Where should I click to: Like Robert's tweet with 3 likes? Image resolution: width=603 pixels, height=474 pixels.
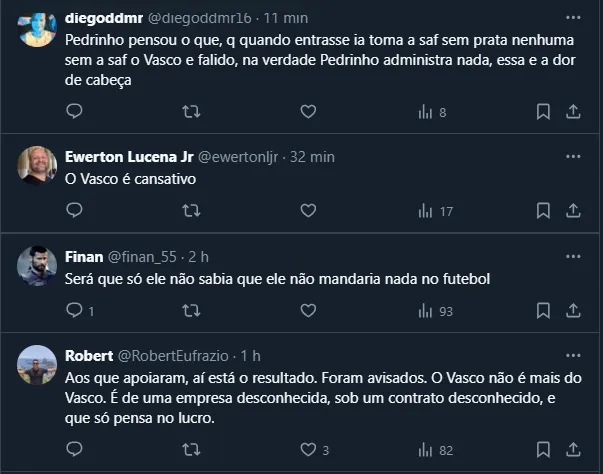[308, 450]
